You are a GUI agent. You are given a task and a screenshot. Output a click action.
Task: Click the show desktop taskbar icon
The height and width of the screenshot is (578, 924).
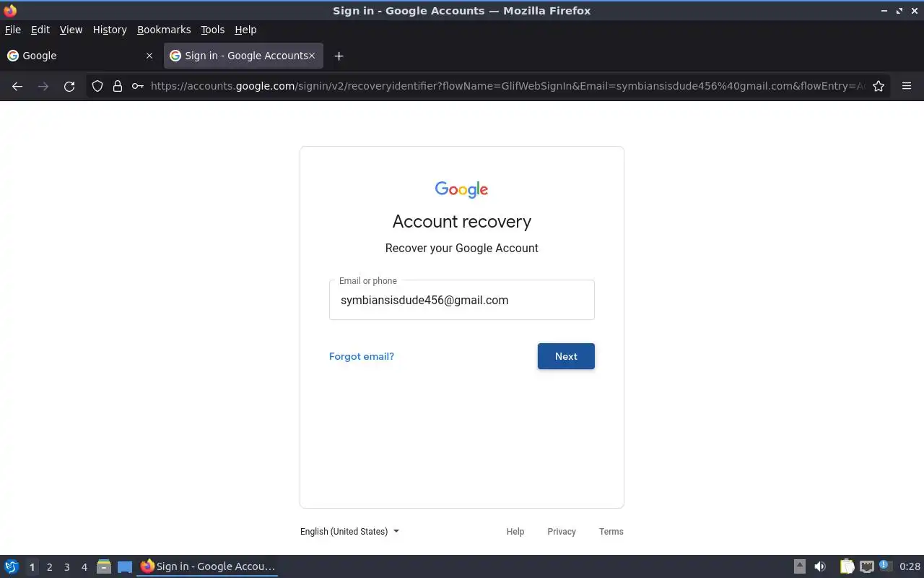coord(125,566)
